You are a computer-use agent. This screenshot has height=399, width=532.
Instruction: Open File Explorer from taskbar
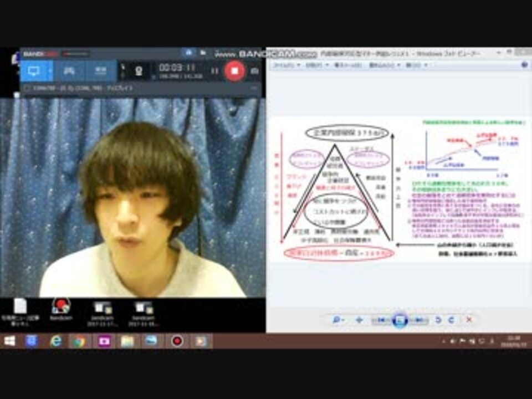point(127,341)
